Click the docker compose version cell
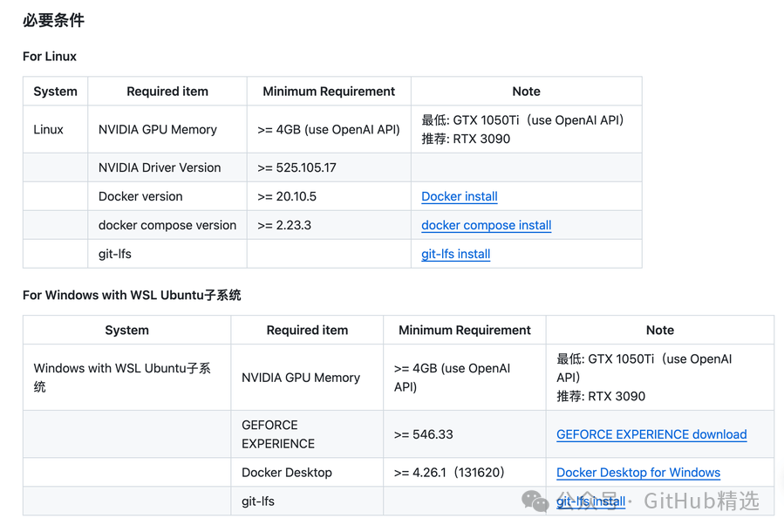784x532 pixels. point(167,225)
